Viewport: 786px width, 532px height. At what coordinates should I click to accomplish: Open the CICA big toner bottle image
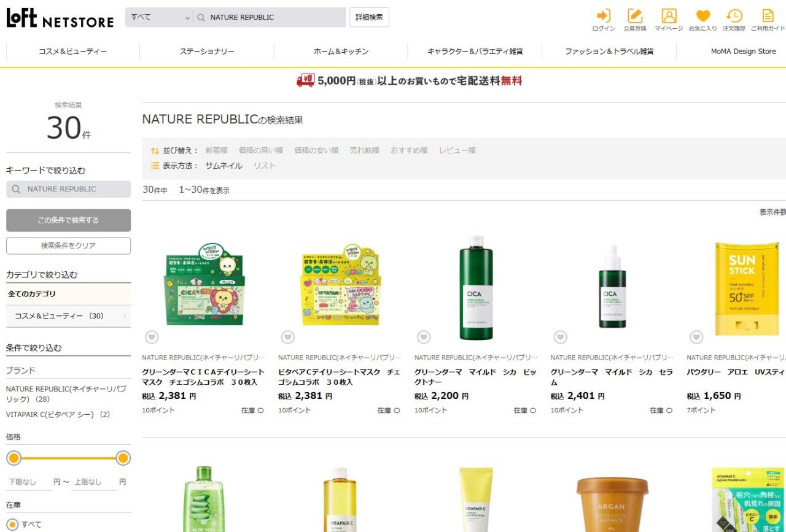[x=476, y=287]
